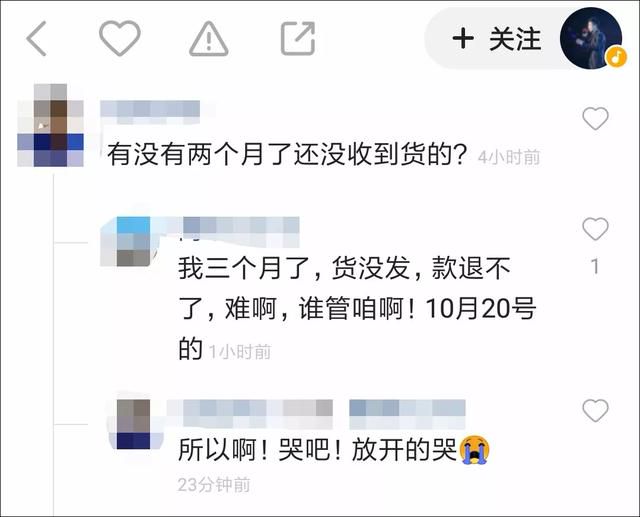
Task: Open first commenter's pixelated avatar
Action: [x=50, y=125]
